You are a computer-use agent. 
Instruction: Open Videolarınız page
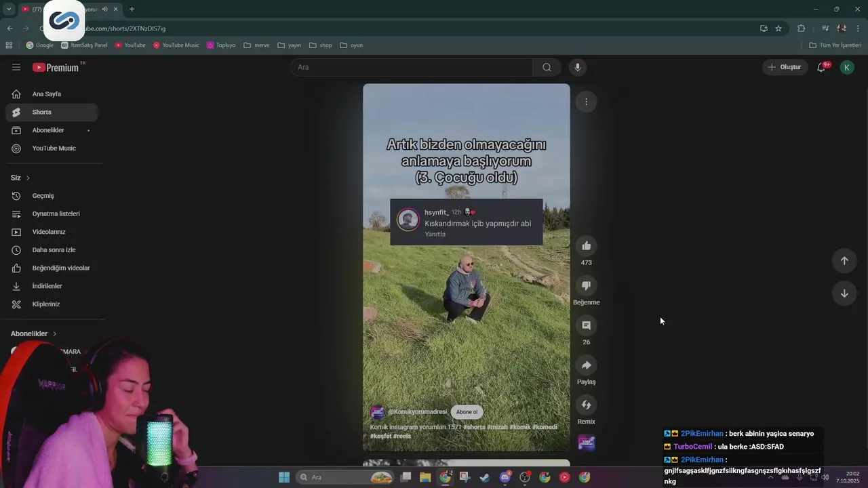click(51, 232)
